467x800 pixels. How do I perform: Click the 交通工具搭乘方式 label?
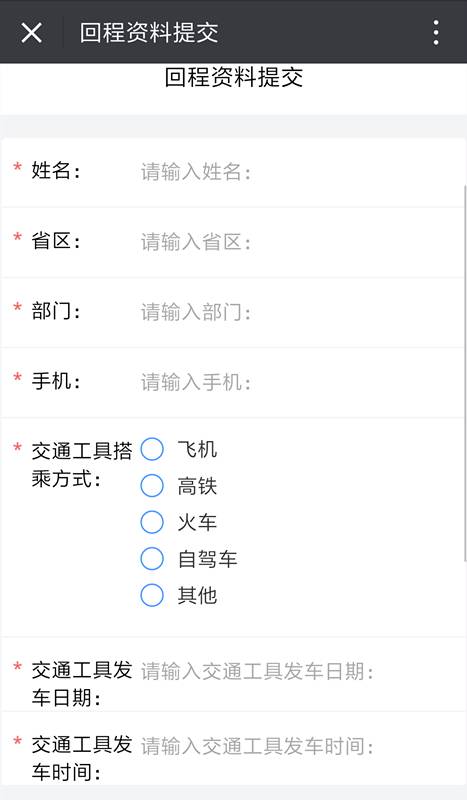(x=82, y=465)
